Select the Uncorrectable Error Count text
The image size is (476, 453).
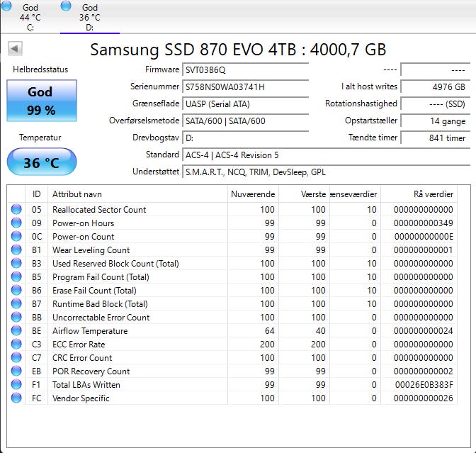click(101, 318)
